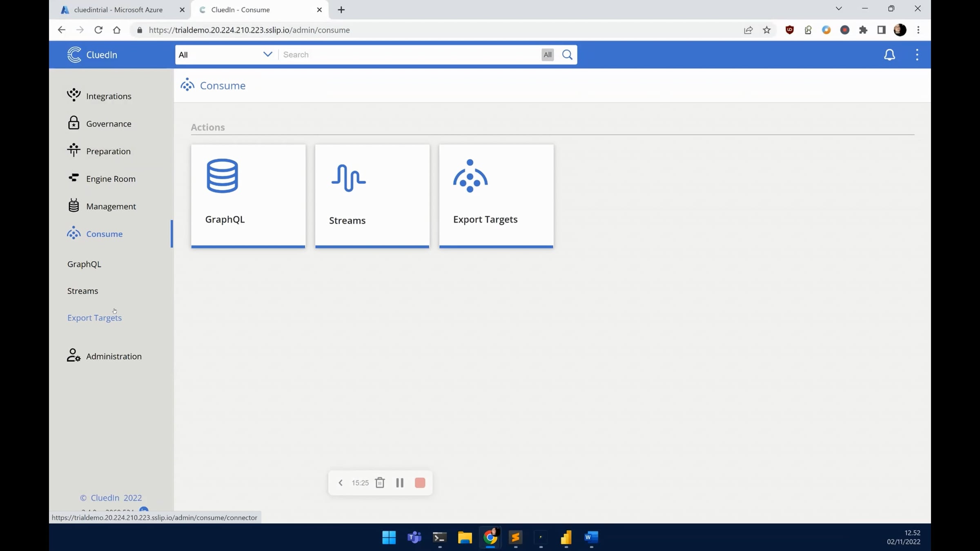980x551 pixels.
Task: Open browser Extensions puzzle icon
Action: (863, 30)
